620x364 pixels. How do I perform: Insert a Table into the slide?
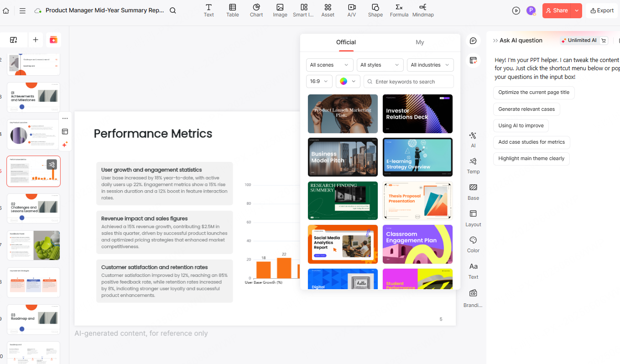[232, 10]
